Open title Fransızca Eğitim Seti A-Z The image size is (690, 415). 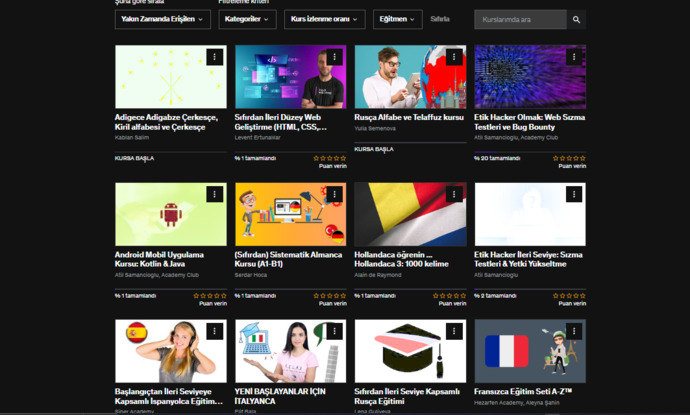523,392
